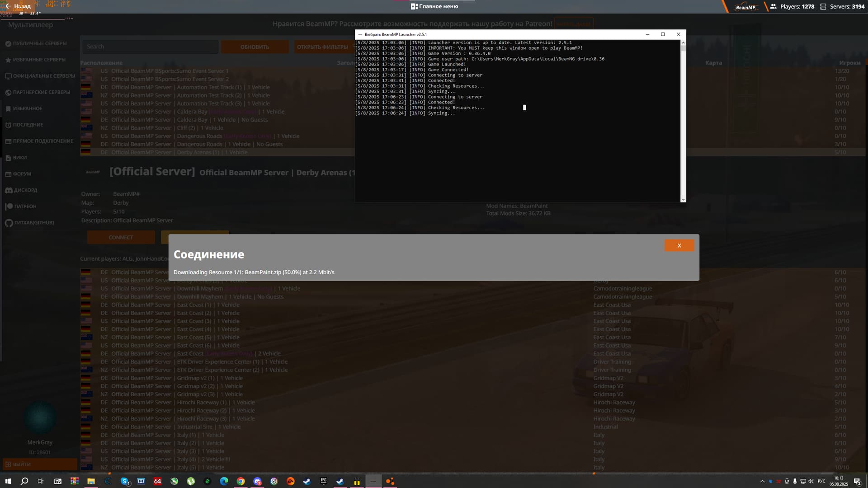Open the Гитхаб(GitHub) link in sidebar

coord(29,223)
